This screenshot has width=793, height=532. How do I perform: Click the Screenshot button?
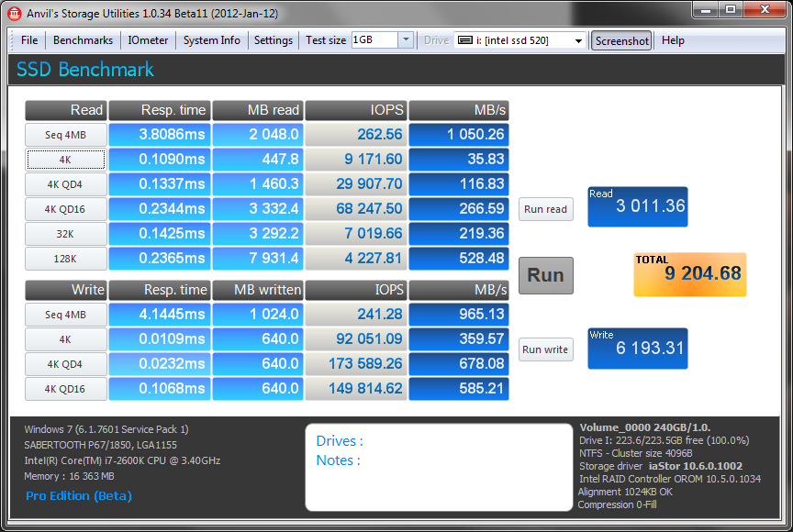tap(621, 40)
